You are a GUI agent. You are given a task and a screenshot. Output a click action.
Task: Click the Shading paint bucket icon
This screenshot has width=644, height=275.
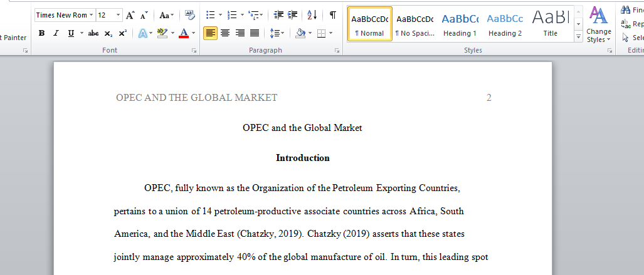click(300, 33)
